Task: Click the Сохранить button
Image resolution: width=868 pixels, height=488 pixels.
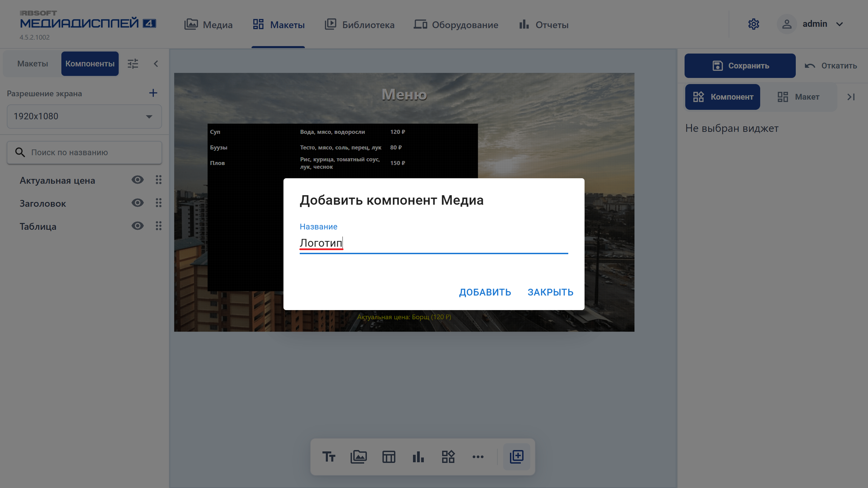Action: tap(740, 66)
